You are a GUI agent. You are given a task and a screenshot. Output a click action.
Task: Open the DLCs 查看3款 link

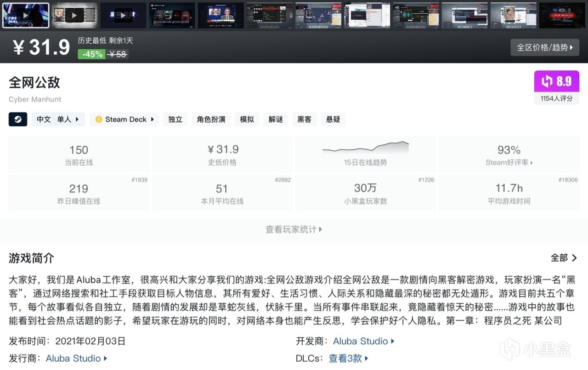349,359
